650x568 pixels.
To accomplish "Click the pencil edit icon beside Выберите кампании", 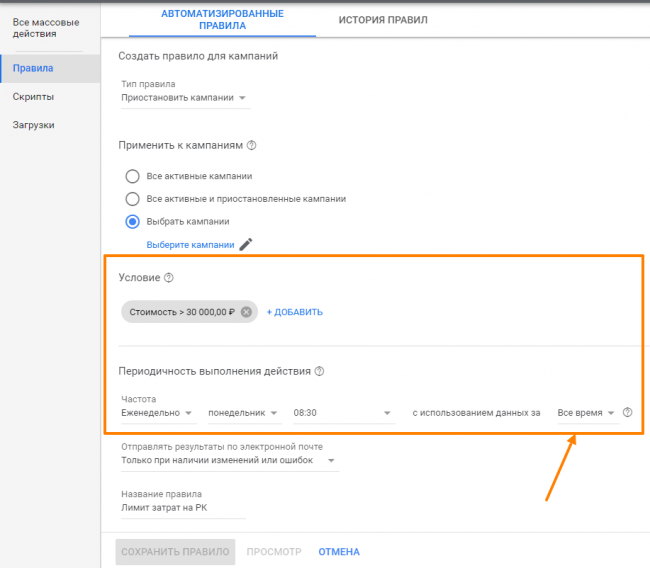I will pos(246,244).
